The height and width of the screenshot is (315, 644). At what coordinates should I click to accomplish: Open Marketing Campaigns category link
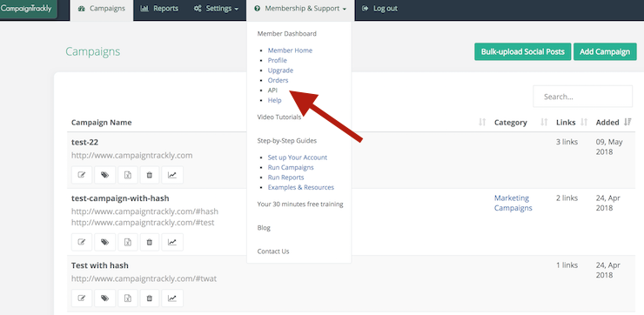click(x=513, y=203)
